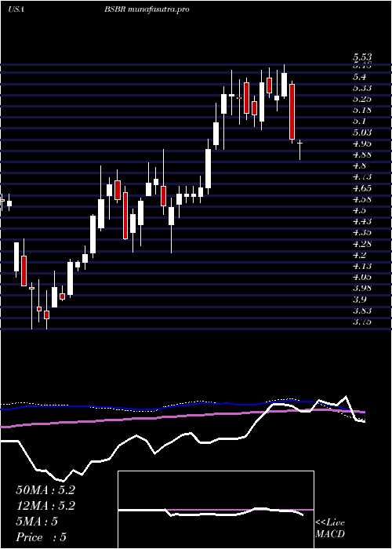Select the 4.2 price axis label
This screenshot has width=392, height=549.
coord(360,256)
